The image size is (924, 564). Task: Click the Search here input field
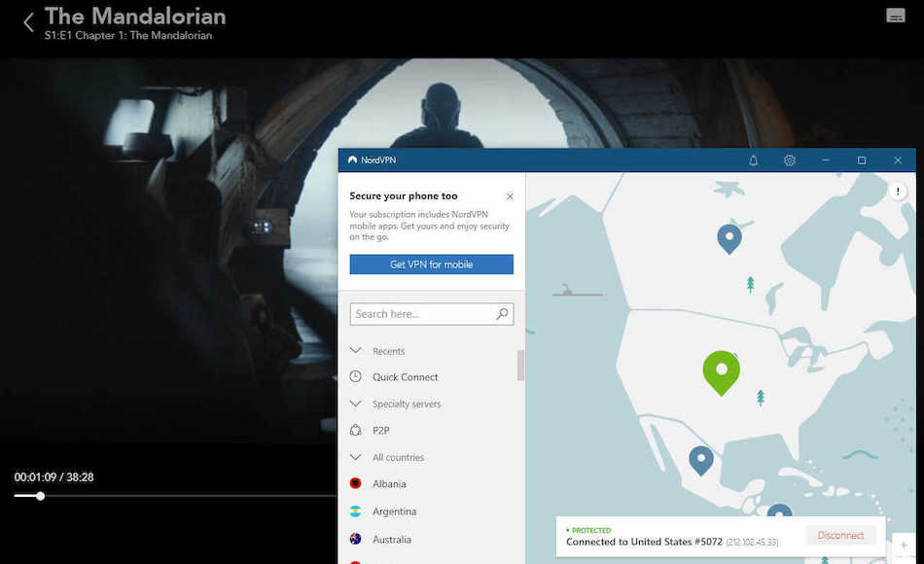click(x=431, y=314)
